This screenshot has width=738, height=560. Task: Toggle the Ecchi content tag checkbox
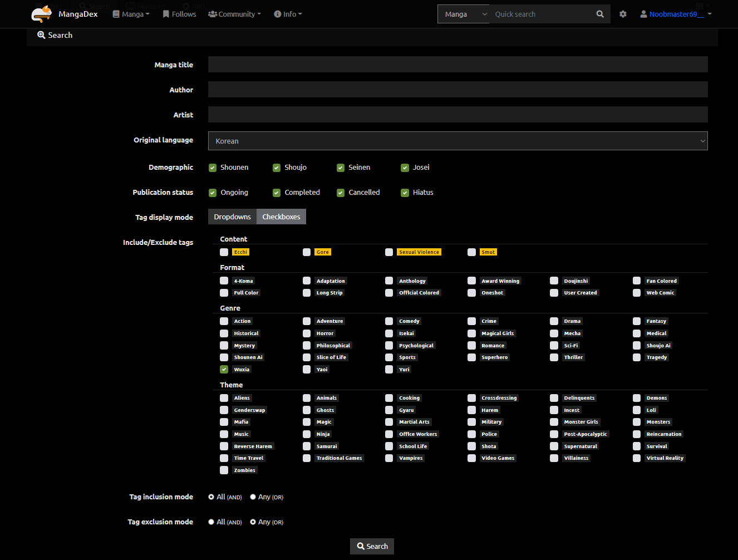point(224,252)
